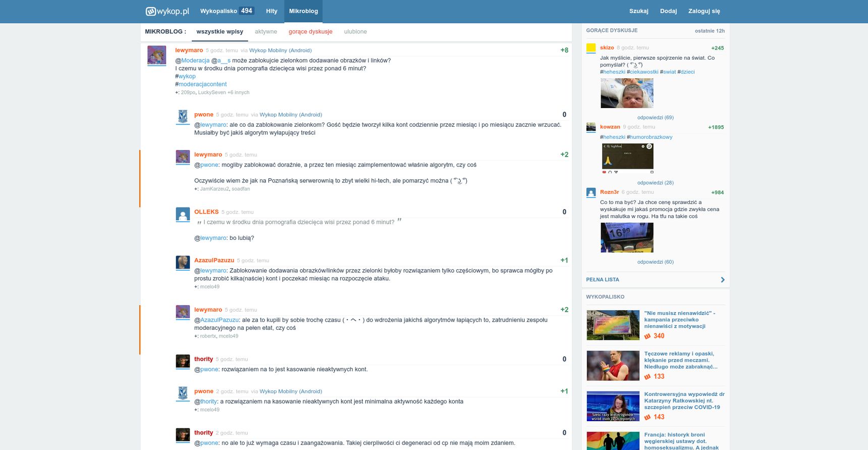The image size is (868, 450).
Task: Click '+6 innych' voters link
Action: click(x=238, y=92)
